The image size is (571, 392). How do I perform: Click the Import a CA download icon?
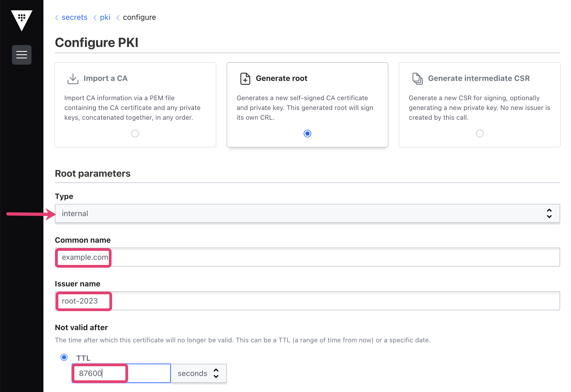[73, 78]
